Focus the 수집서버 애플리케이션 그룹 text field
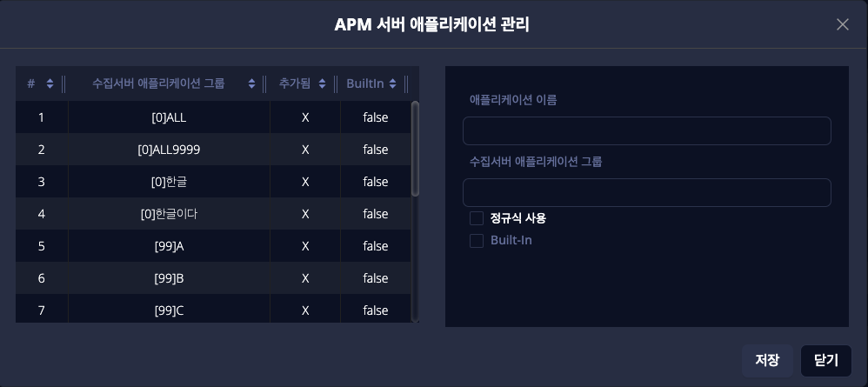Viewport: 868px width, 387px height. [x=646, y=192]
